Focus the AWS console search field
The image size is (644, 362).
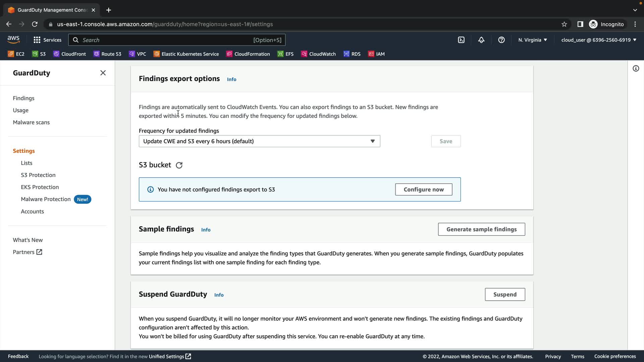coord(168,40)
